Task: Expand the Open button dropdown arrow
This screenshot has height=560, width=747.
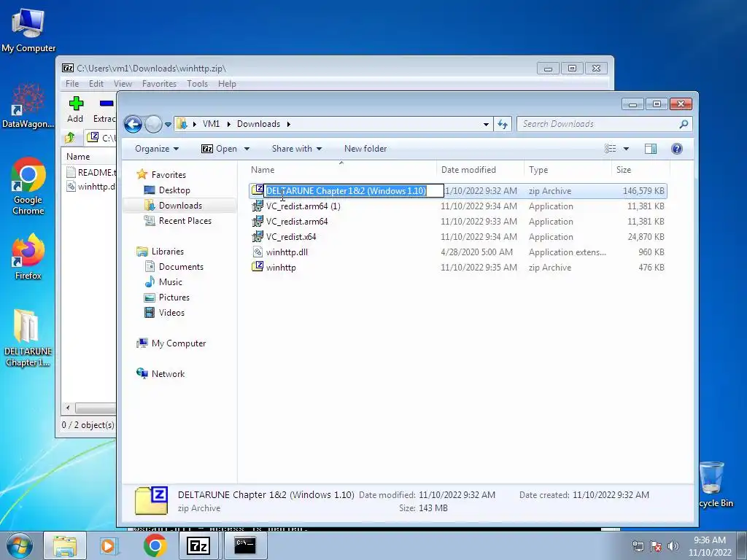Action: point(247,149)
